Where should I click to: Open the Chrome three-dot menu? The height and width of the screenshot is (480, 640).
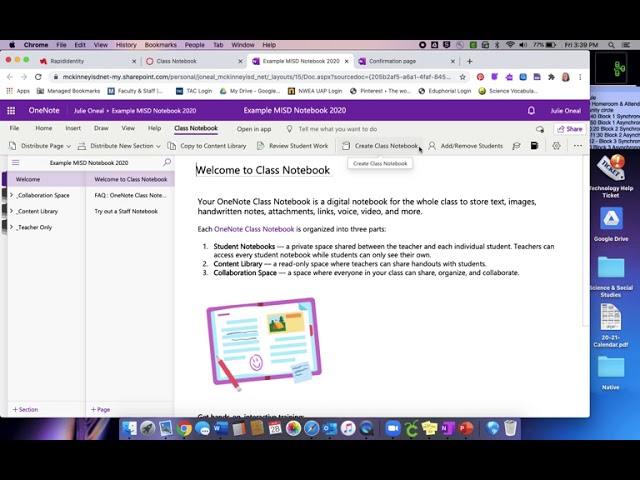coord(580,77)
